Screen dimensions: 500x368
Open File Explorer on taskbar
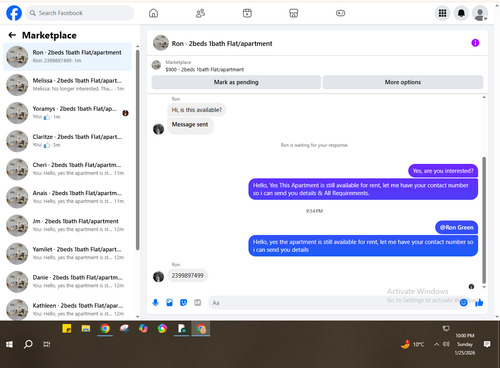tap(86, 329)
